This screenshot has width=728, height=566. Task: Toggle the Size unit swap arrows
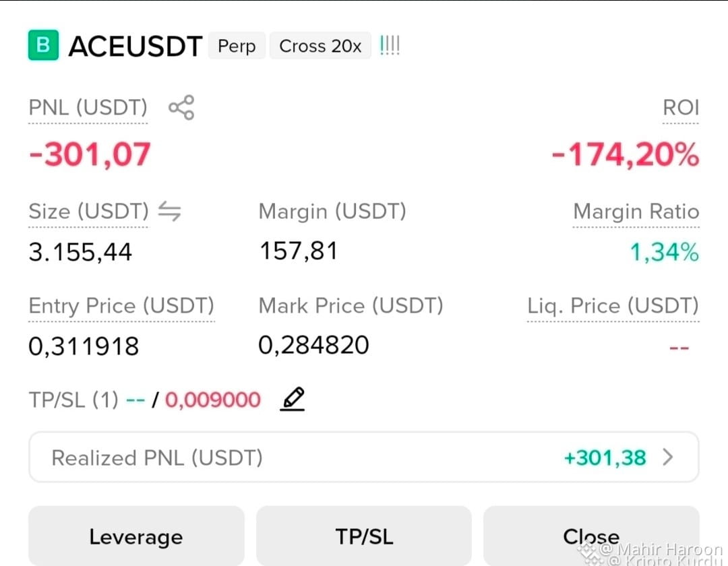point(169,211)
